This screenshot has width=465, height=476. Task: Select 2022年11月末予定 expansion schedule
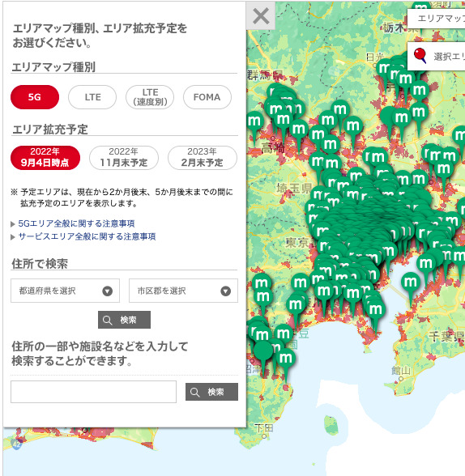click(x=124, y=158)
